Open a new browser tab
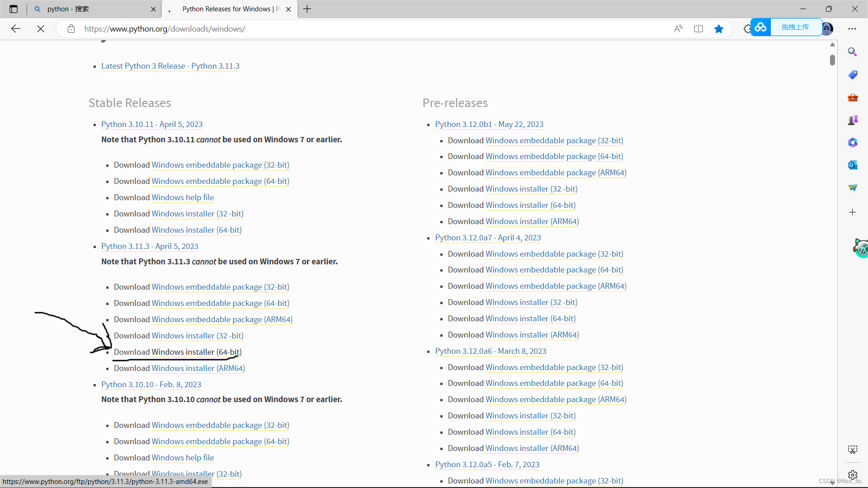 click(x=307, y=9)
